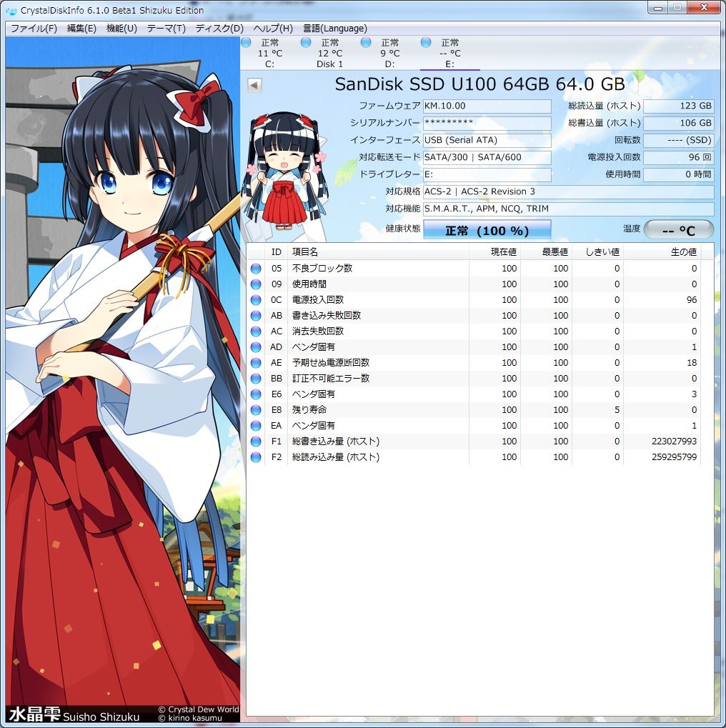The image size is (726, 728).
Task: Click the C: drive blue status orb
Action: [247, 43]
